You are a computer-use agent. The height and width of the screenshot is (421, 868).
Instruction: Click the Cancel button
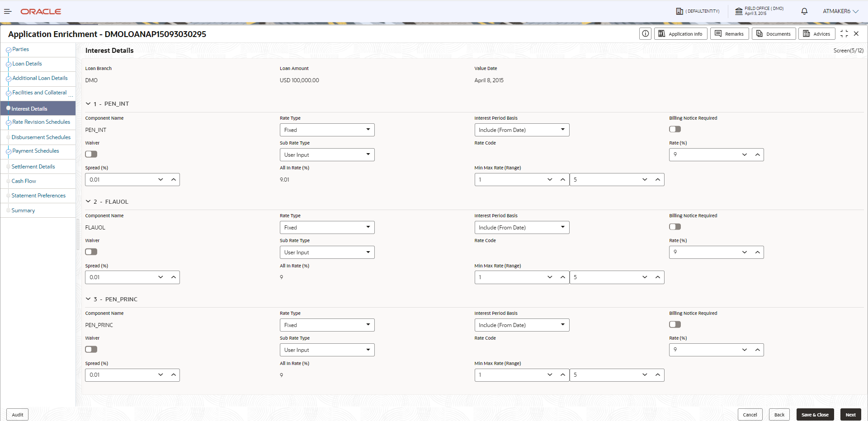(750, 415)
